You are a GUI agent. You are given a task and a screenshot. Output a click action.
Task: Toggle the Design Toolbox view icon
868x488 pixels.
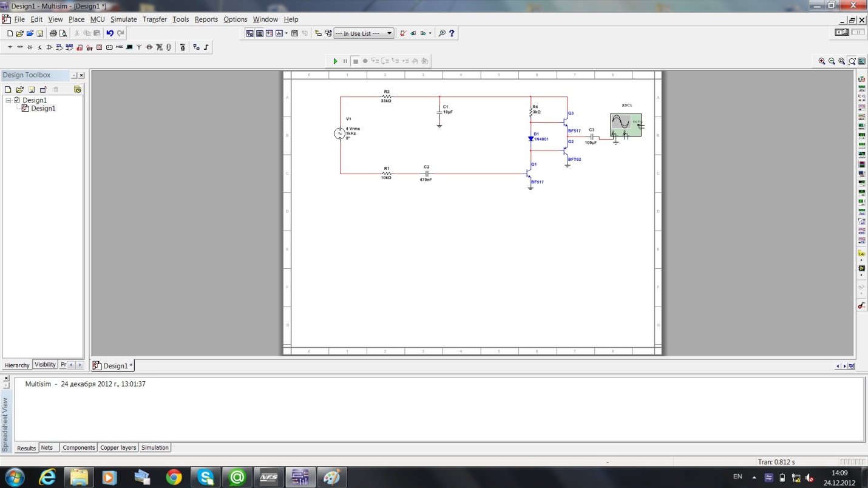point(250,33)
